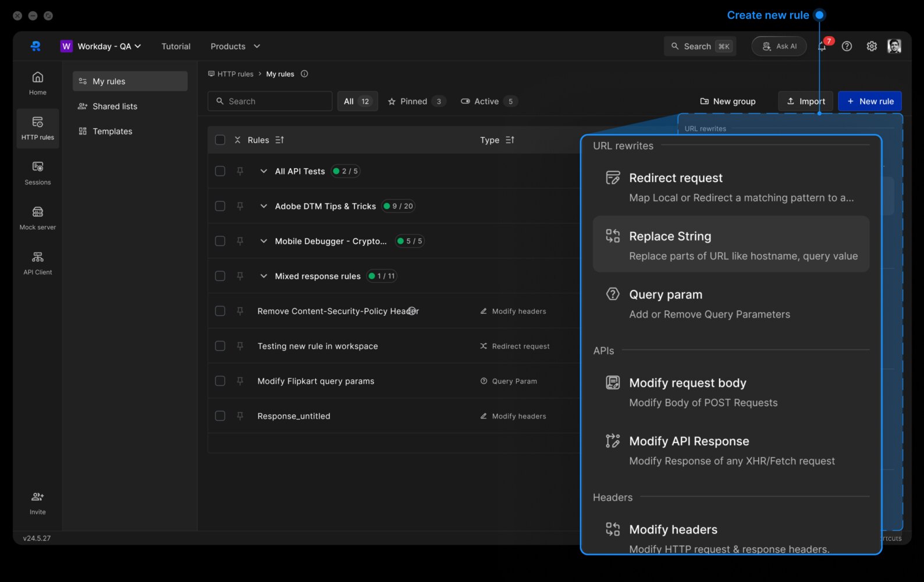Screen dimensions: 924x582
Task: Click the Redirect request icon in menu
Action: (x=613, y=178)
